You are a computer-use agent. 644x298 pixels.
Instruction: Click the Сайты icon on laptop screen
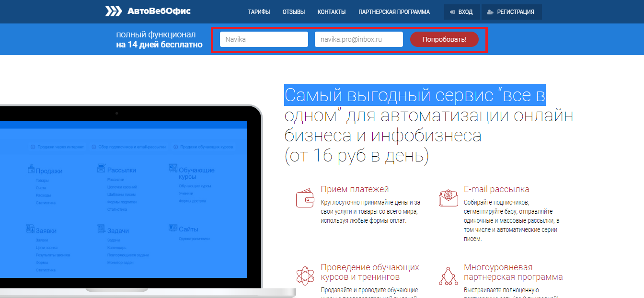point(173,228)
